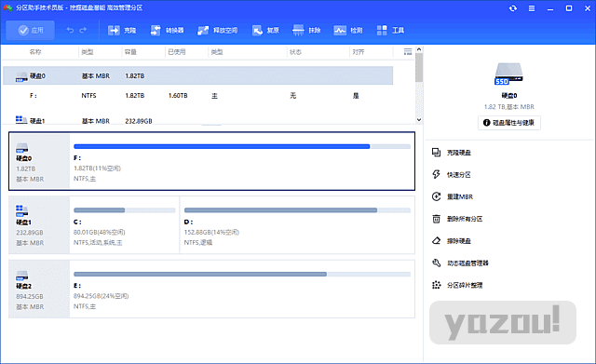Open the column settings list icon

tap(408, 52)
